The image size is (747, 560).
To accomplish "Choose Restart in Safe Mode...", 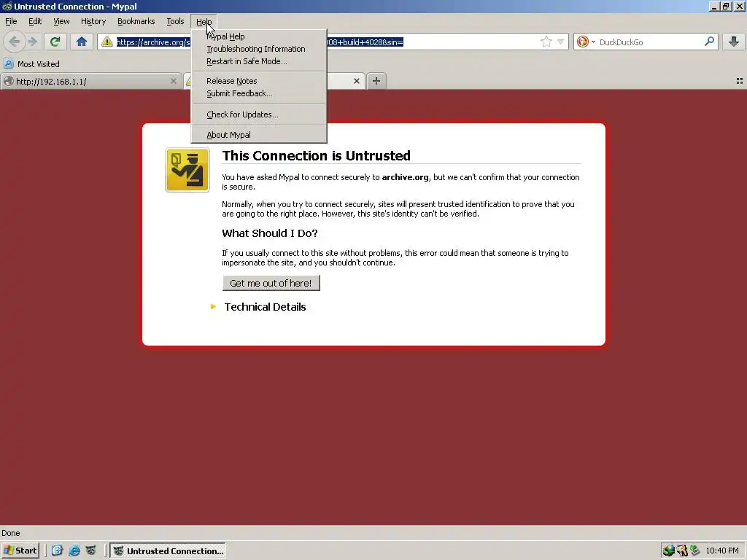I will pos(259,61).
